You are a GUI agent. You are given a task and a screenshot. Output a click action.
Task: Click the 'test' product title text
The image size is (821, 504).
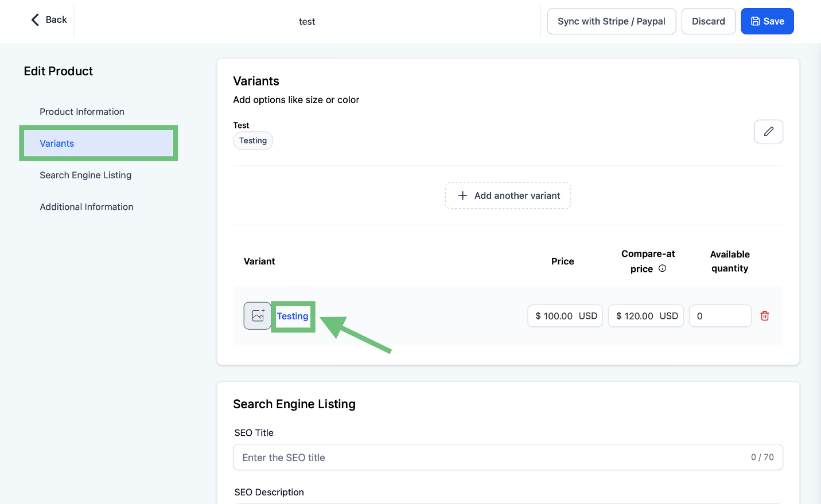click(307, 22)
